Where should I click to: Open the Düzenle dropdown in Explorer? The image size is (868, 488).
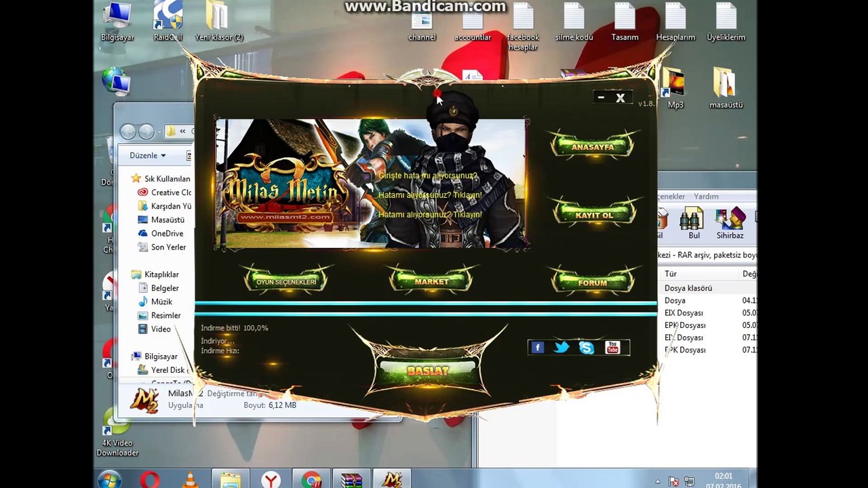tap(148, 155)
